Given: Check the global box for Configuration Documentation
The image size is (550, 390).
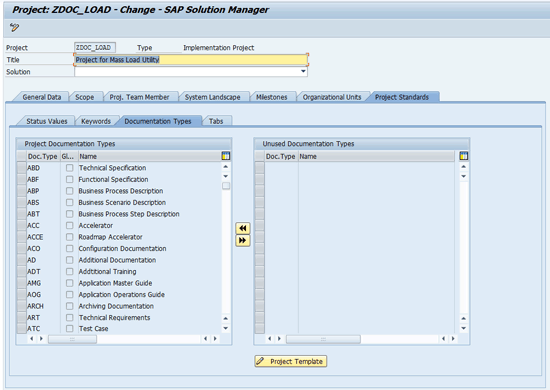Looking at the screenshot, I should point(70,249).
